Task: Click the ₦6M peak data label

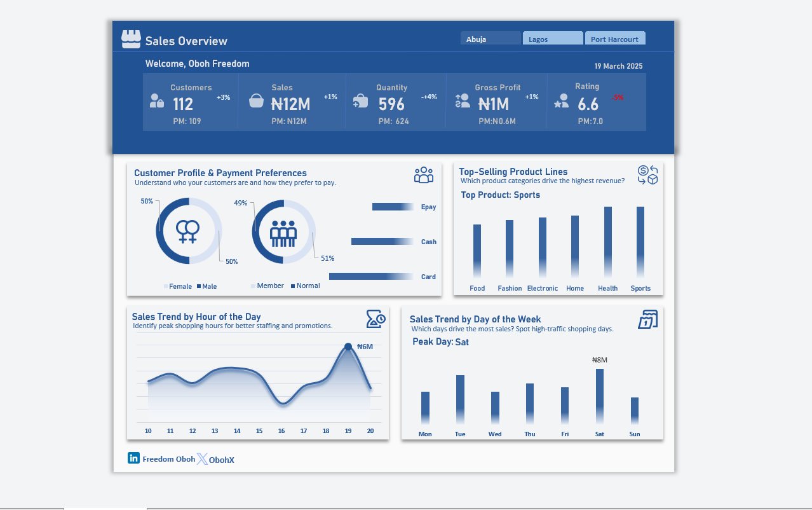Action: [365, 347]
